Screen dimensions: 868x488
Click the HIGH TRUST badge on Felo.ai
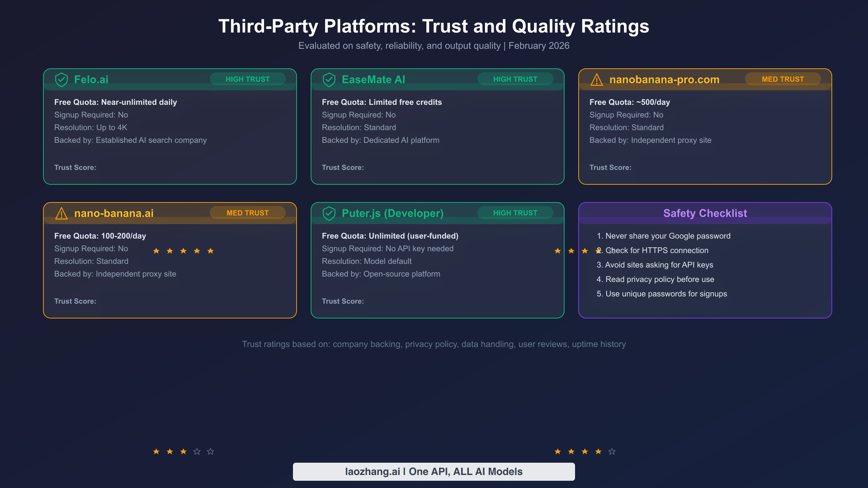(x=248, y=79)
